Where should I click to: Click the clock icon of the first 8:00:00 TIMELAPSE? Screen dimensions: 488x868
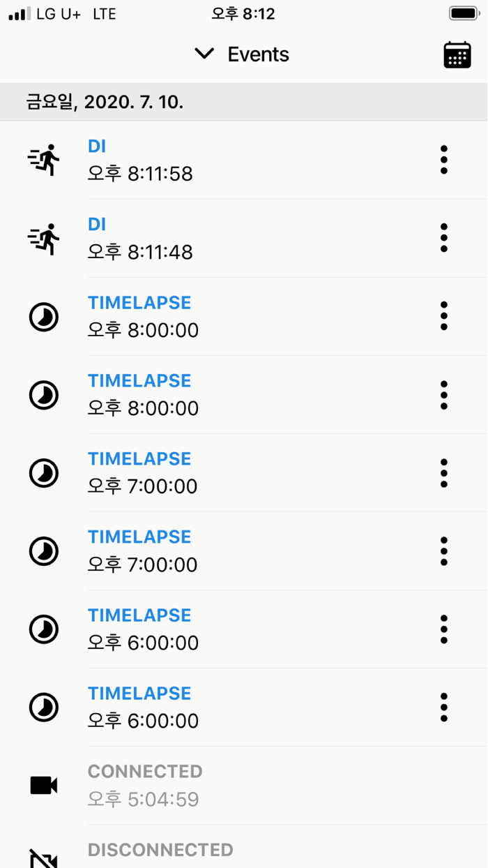click(44, 317)
